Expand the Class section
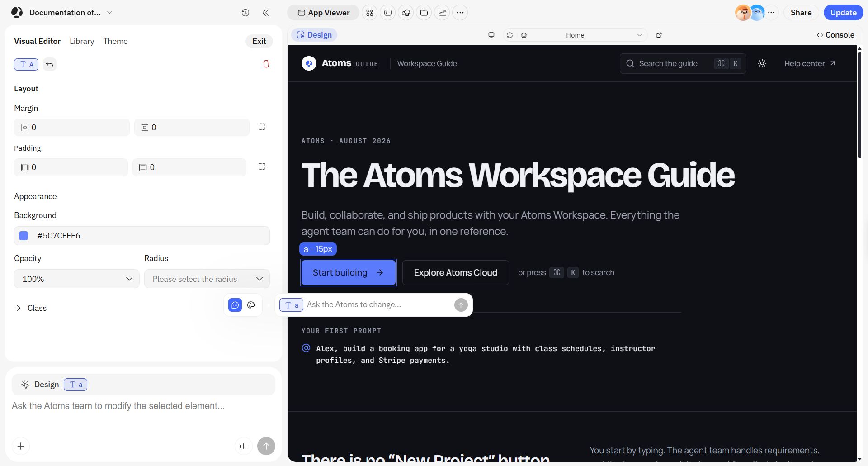 pos(31,308)
